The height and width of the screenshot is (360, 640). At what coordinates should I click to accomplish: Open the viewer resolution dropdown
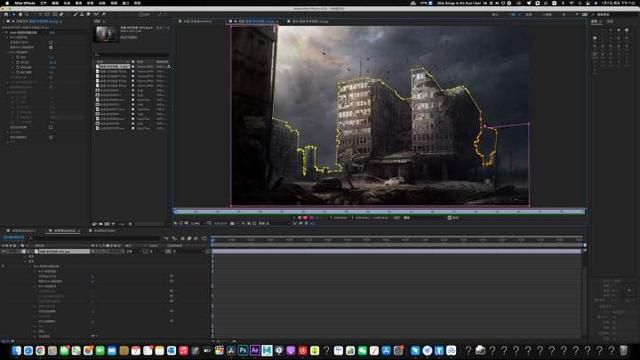[222, 224]
